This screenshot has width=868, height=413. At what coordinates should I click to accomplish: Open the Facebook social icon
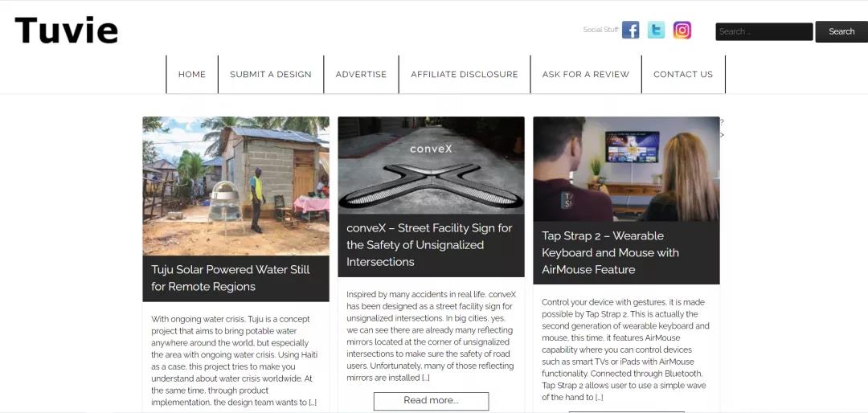[x=631, y=30]
